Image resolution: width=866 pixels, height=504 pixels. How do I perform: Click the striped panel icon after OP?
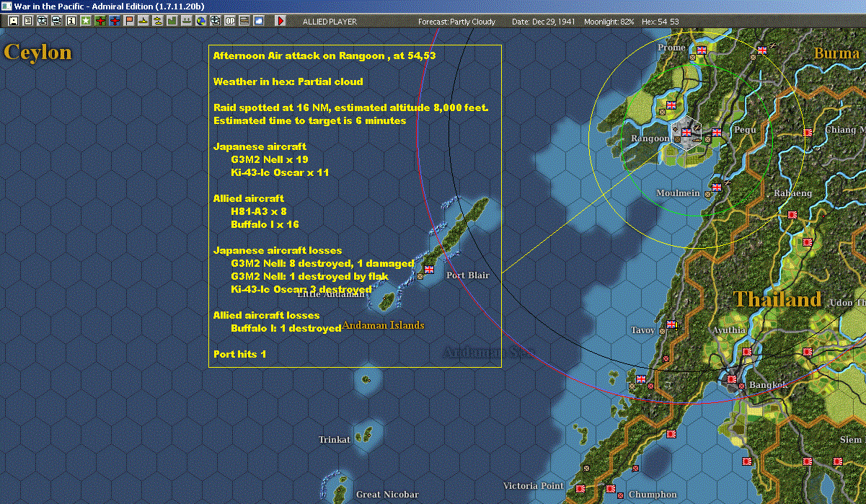(x=244, y=21)
